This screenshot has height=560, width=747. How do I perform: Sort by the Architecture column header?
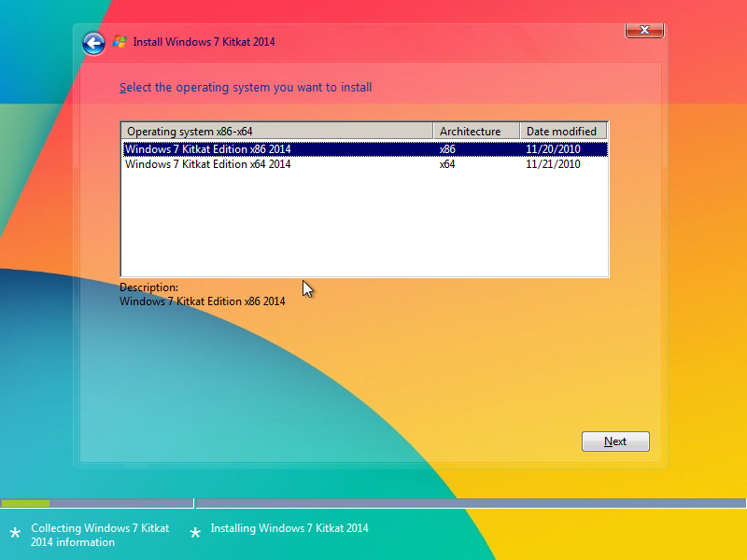(476, 131)
